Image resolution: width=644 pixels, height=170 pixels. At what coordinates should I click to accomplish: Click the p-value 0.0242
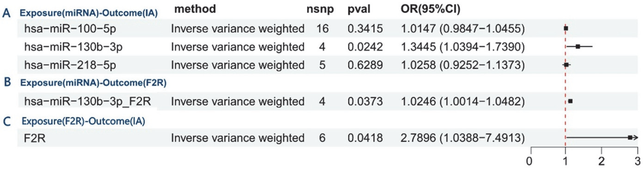pos(365,47)
